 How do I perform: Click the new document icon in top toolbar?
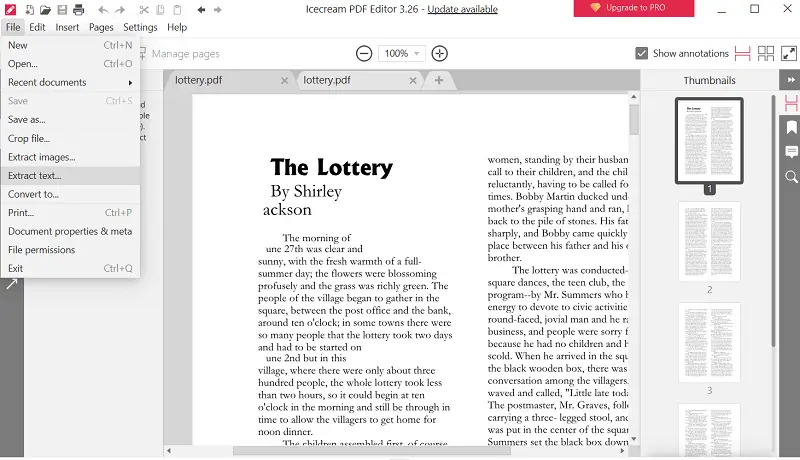pyautogui.click(x=30, y=9)
